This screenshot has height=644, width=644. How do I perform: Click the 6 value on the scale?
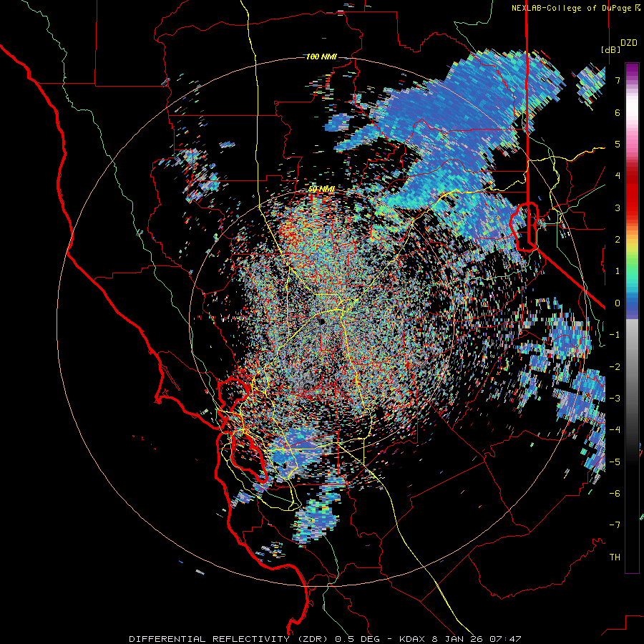tap(618, 112)
